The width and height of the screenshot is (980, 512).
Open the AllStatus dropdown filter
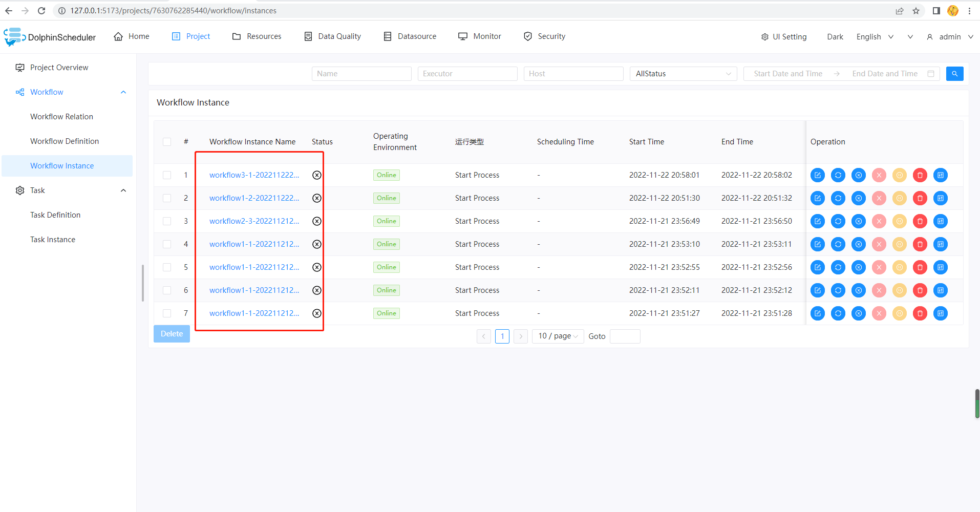pyautogui.click(x=683, y=74)
